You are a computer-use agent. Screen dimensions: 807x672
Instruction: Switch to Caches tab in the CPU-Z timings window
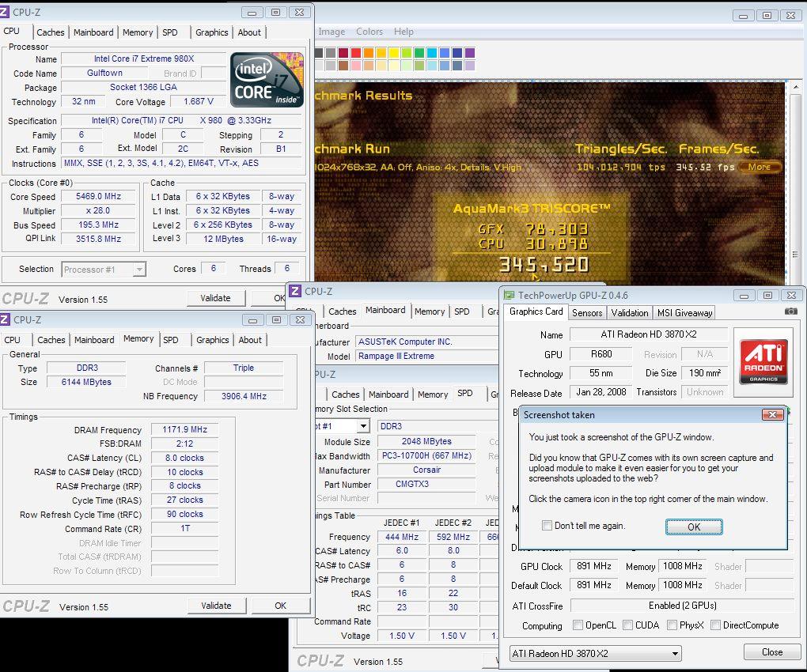[x=51, y=340]
